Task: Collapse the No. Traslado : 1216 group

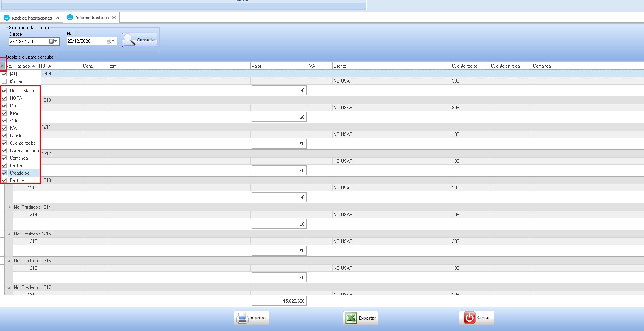Action: (9, 261)
